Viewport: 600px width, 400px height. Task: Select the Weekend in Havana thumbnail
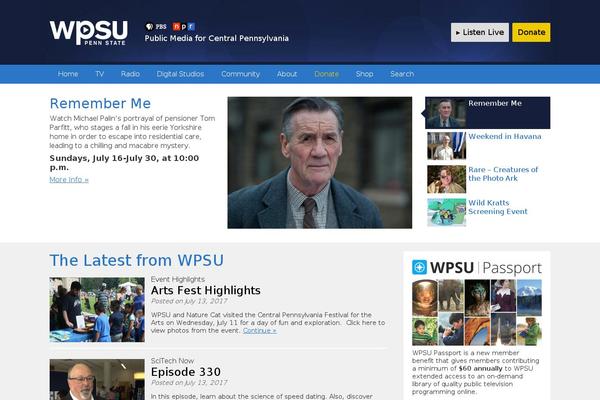(446, 146)
